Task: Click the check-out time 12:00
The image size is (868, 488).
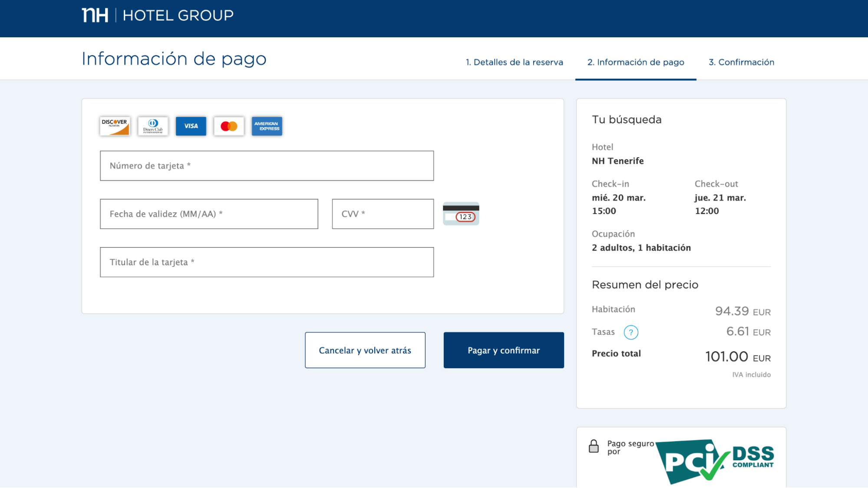Action: [707, 211]
